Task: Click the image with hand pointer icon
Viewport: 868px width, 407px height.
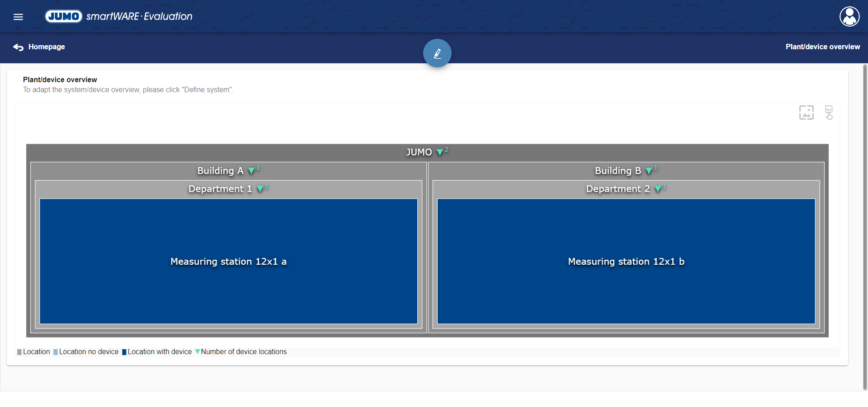Action: point(829,112)
